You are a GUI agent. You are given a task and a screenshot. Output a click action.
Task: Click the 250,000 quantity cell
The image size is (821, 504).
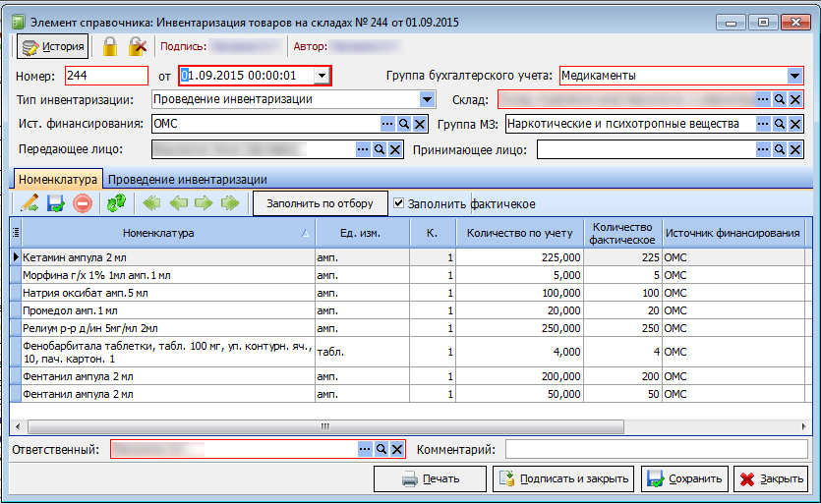(519, 329)
